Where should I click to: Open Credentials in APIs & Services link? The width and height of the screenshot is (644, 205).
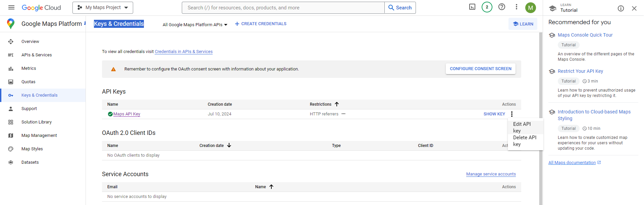[183, 52]
